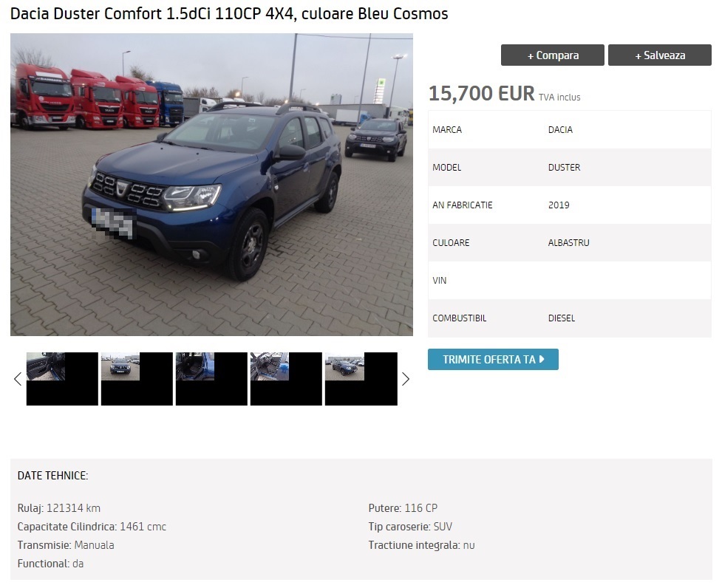
Task: Select the fifth thumbnail of car side view
Action: pos(361,379)
